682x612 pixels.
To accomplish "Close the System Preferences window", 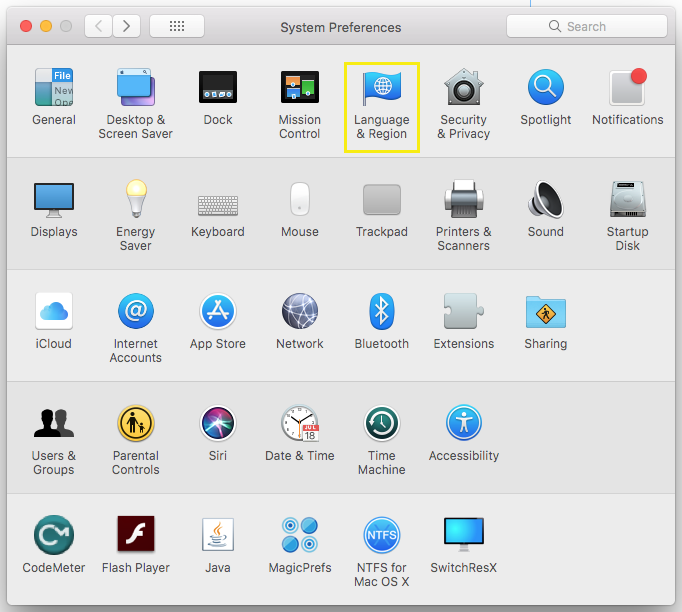I will [x=26, y=26].
